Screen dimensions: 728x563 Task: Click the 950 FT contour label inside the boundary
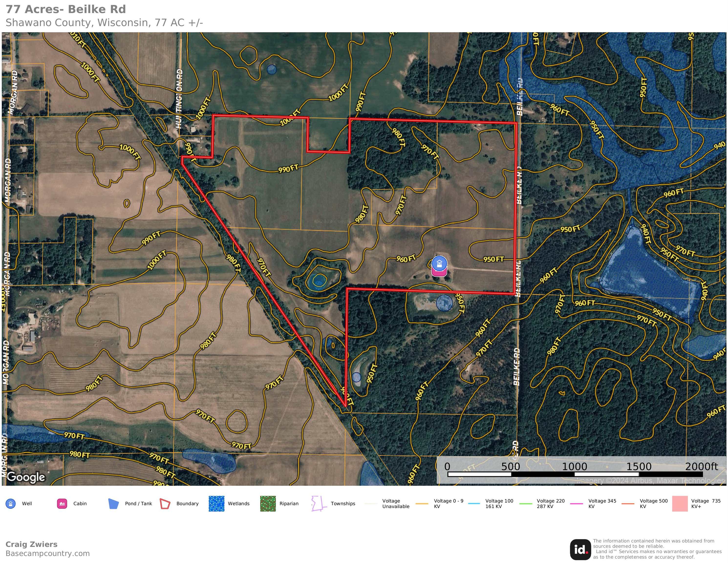[494, 259]
